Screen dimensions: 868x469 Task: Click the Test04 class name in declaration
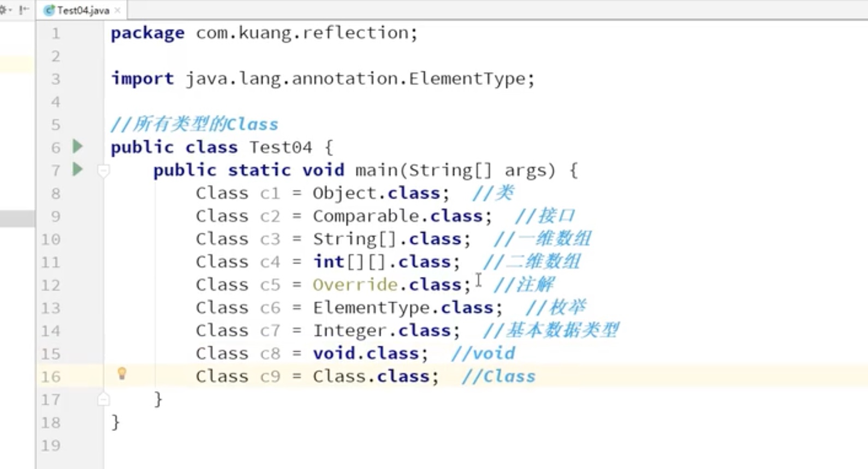[x=281, y=147]
